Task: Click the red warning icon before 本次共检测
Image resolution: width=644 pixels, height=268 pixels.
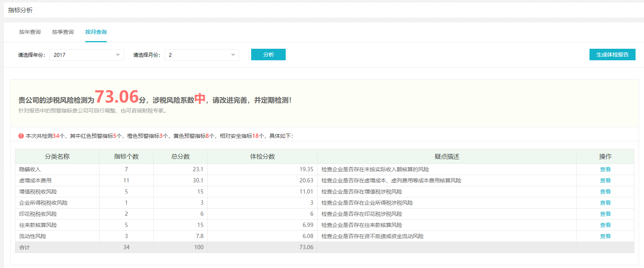Action: [x=21, y=136]
